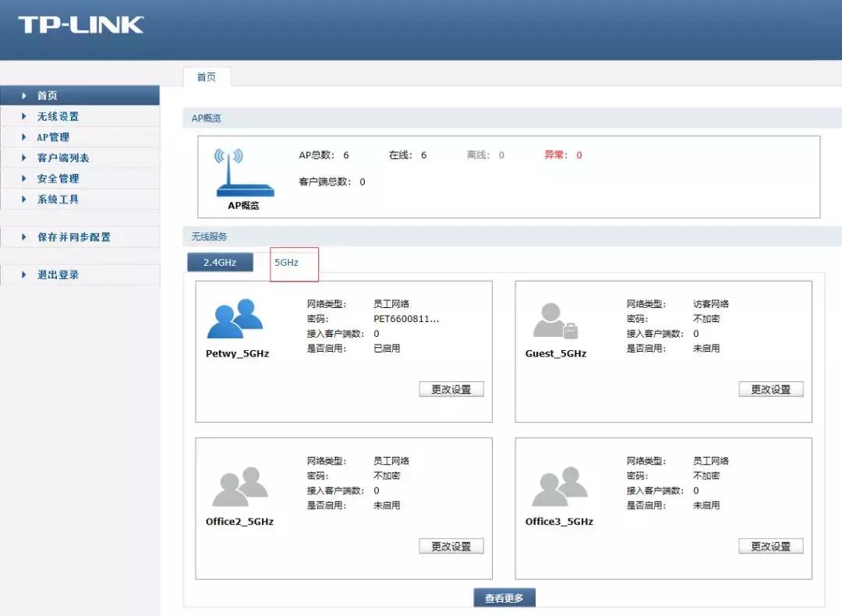Open the 客户端列表 menu
This screenshot has width=842, height=616.
(80, 158)
